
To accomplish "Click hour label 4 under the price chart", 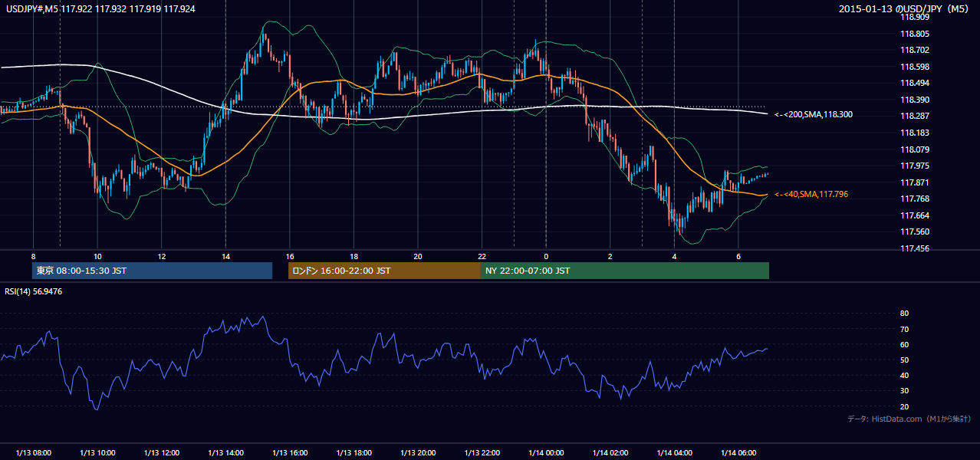I will click(x=674, y=255).
